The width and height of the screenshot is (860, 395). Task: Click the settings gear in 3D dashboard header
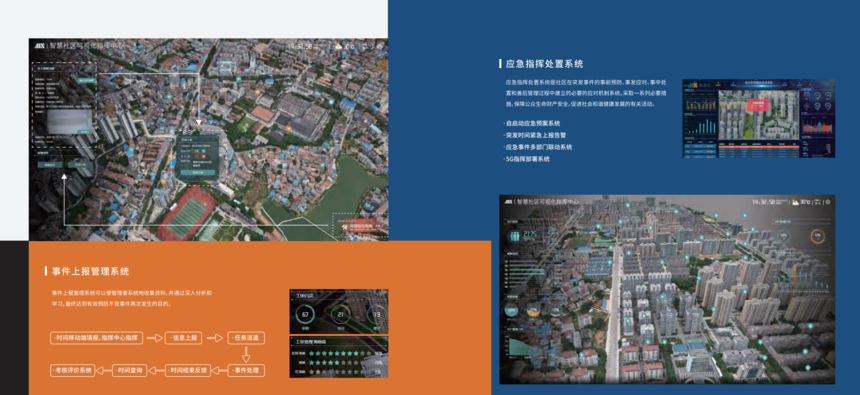[x=828, y=202]
